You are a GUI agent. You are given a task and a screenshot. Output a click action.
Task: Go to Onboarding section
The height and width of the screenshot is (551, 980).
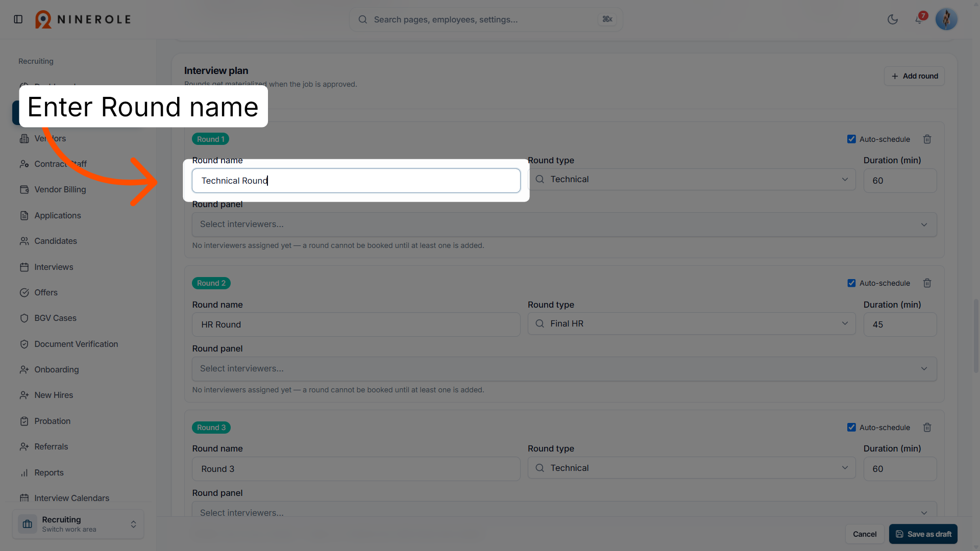pyautogui.click(x=57, y=369)
